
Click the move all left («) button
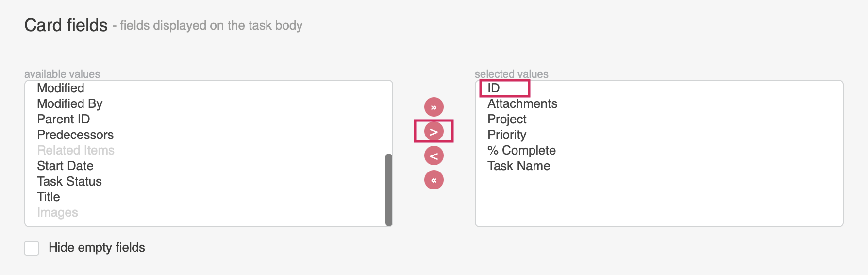[x=434, y=180]
